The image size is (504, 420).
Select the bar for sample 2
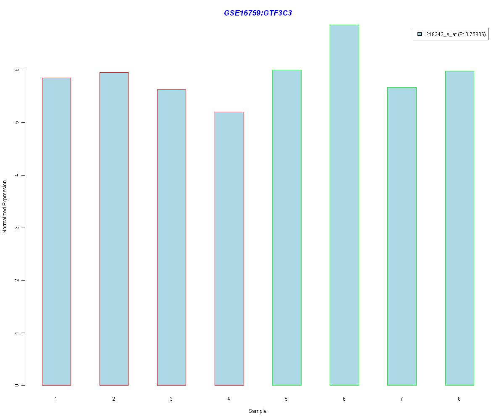click(x=114, y=229)
